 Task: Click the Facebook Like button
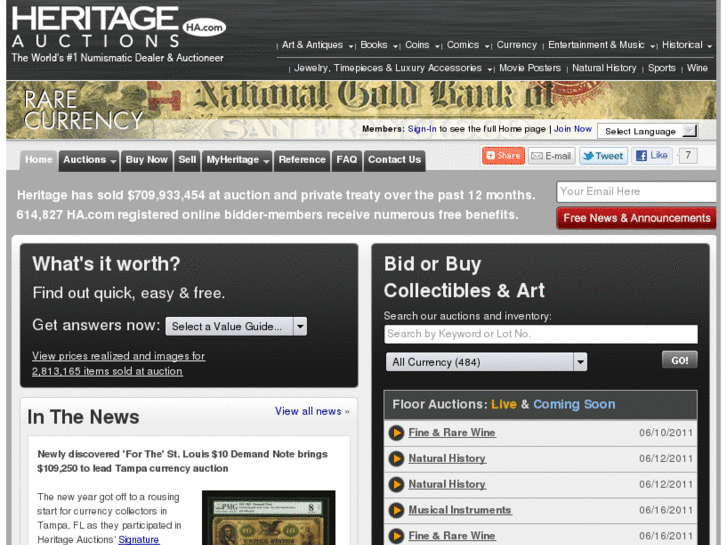tap(651, 155)
